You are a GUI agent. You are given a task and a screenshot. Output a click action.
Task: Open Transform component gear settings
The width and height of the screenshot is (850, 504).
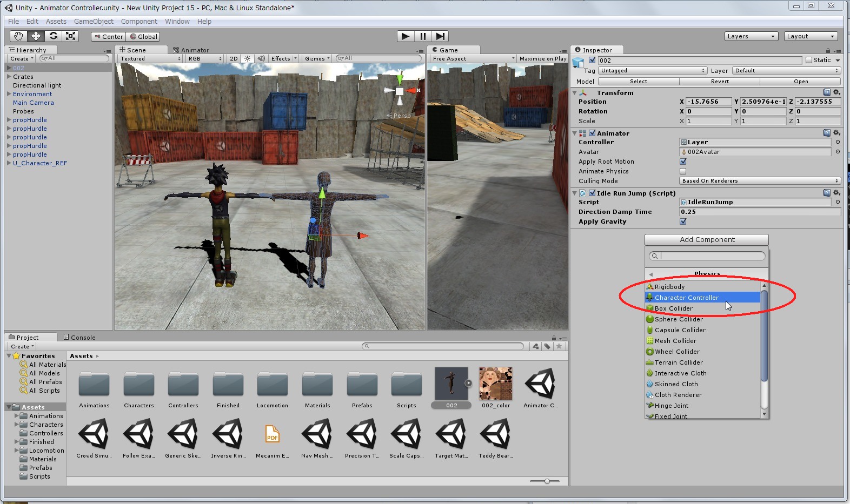[836, 92]
